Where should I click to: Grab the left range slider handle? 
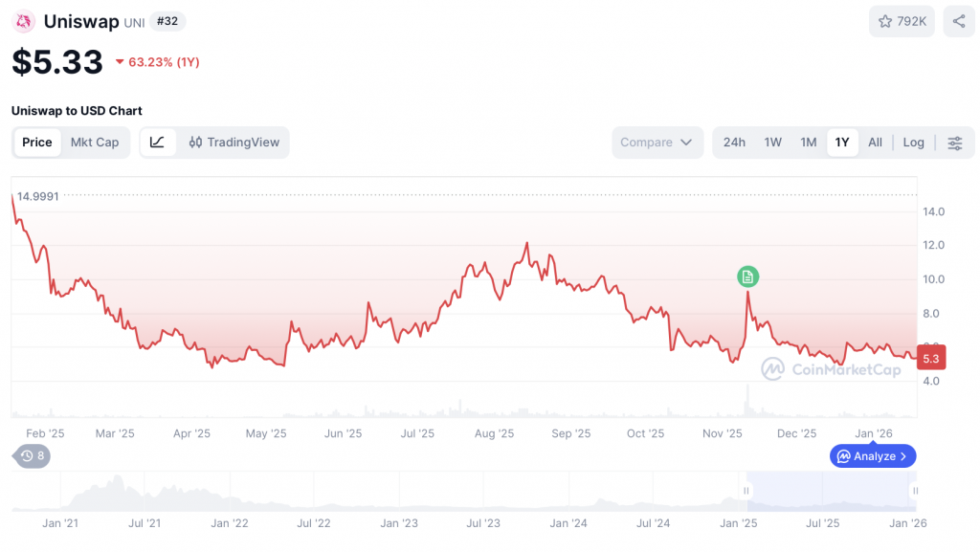[x=746, y=491]
